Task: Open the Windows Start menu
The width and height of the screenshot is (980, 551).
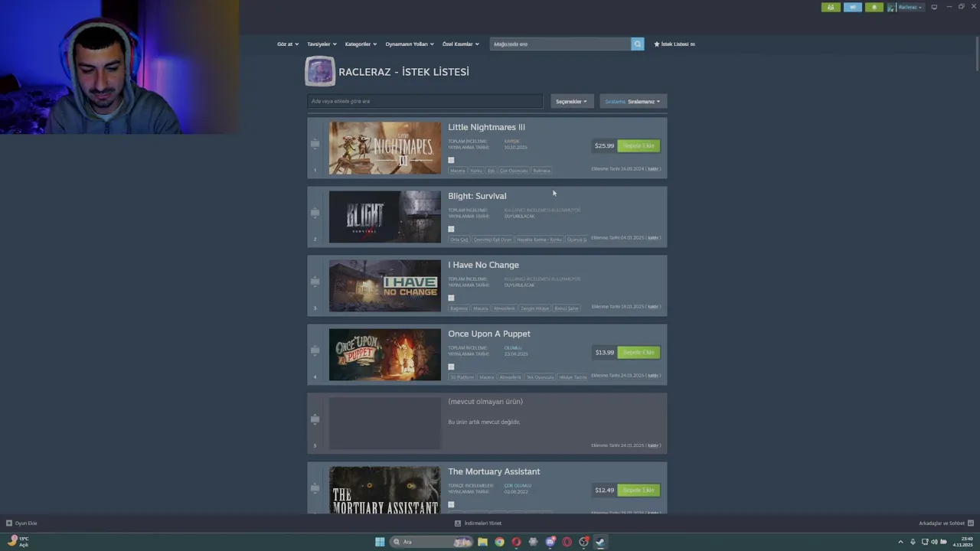Action: point(380,542)
